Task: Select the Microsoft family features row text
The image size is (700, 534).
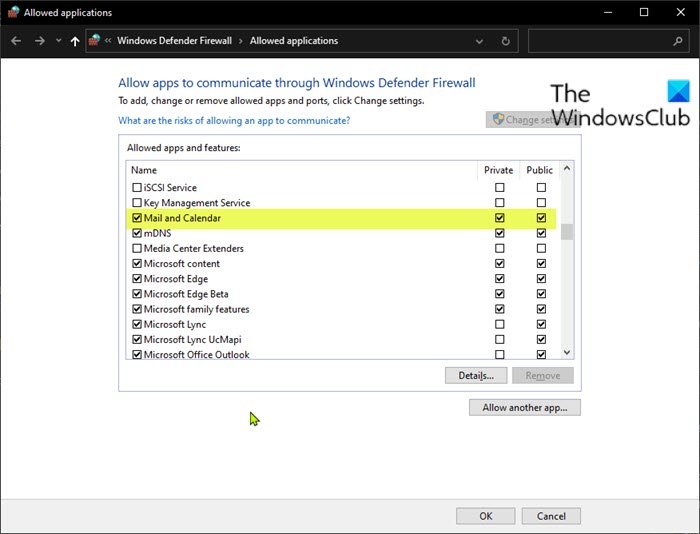Action: (x=196, y=309)
